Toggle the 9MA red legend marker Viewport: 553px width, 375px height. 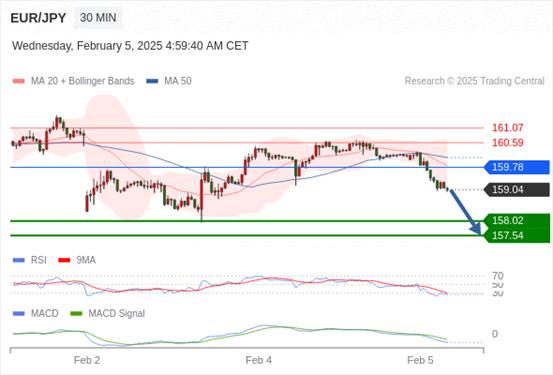coord(64,260)
